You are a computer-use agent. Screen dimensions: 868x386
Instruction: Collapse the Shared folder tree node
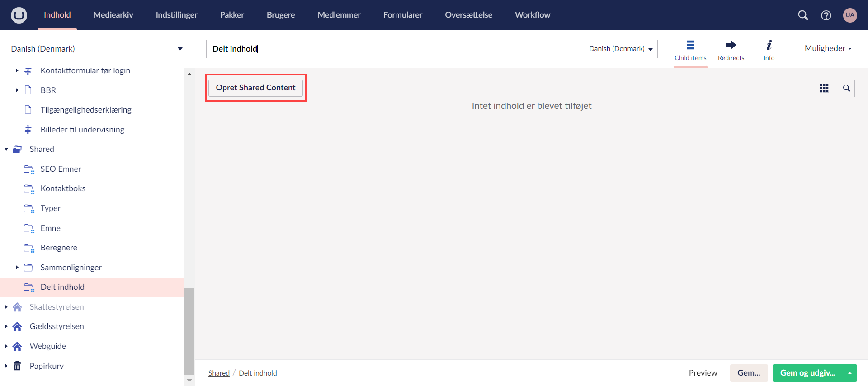(6, 149)
